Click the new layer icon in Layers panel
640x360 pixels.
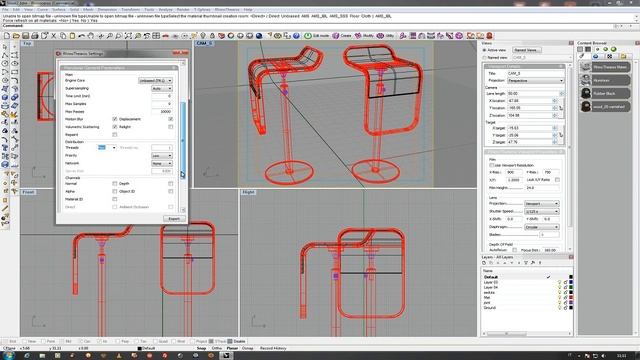pyautogui.click(x=484, y=263)
